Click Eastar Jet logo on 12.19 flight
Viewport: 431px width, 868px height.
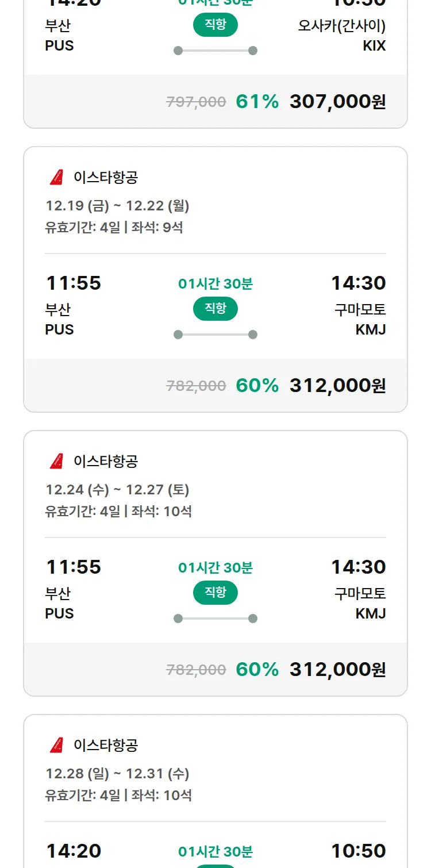56,178
